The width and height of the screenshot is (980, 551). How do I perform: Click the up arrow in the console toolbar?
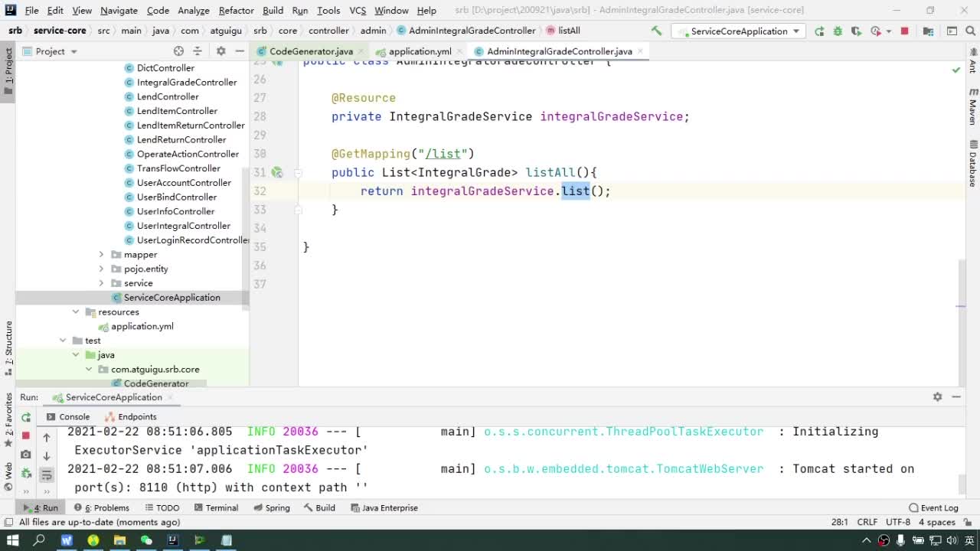coord(46,437)
